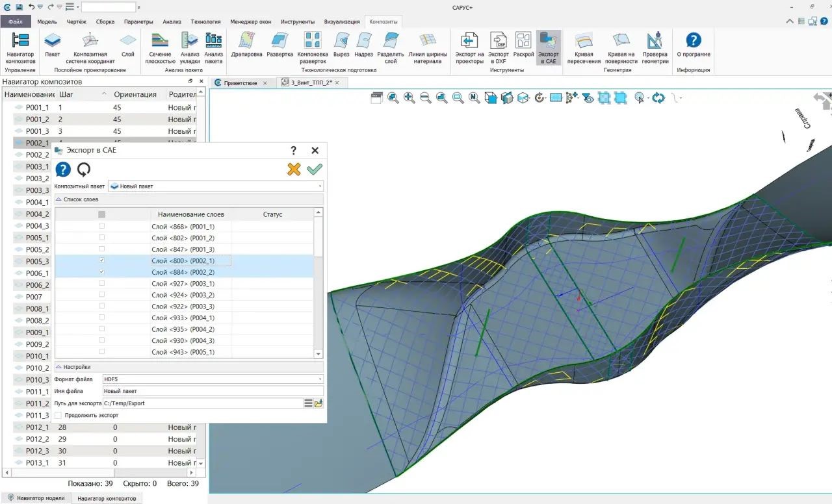This screenshot has width=832, height=504.
Task: Collapse the Список слоев section
Action: click(x=58, y=199)
